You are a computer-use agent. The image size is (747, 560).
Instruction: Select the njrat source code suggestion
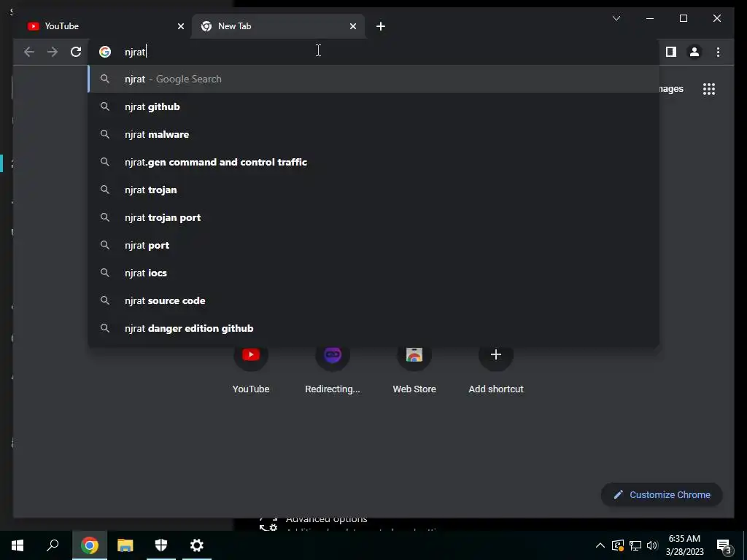pos(374,300)
